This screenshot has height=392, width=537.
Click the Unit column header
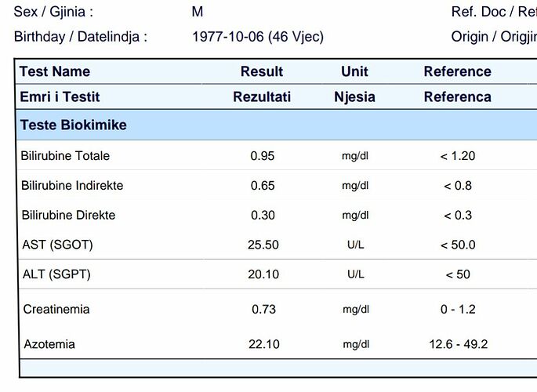click(x=354, y=71)
